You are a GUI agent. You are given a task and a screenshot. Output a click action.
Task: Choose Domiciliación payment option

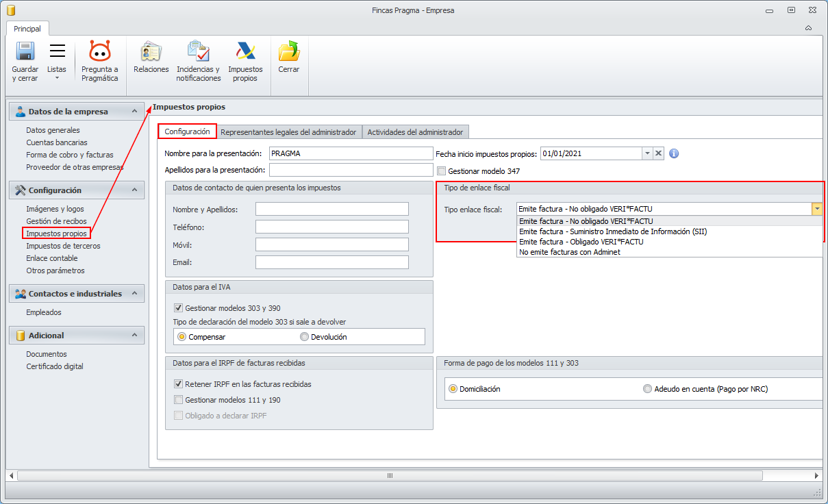(453, 389)
